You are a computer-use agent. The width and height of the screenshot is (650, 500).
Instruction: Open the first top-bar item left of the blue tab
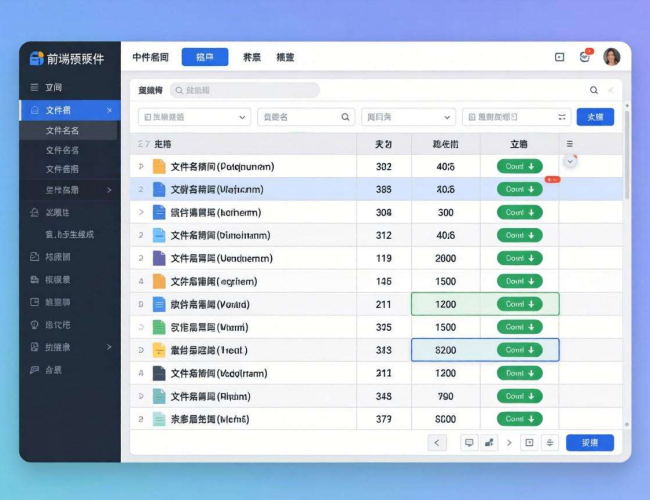(x=150, y=57)
